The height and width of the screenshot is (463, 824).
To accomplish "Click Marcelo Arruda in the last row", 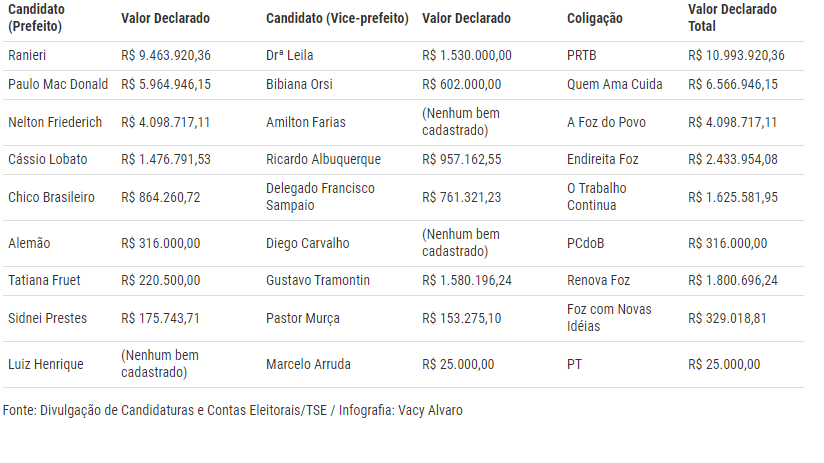I will click(x=308, y=364).
